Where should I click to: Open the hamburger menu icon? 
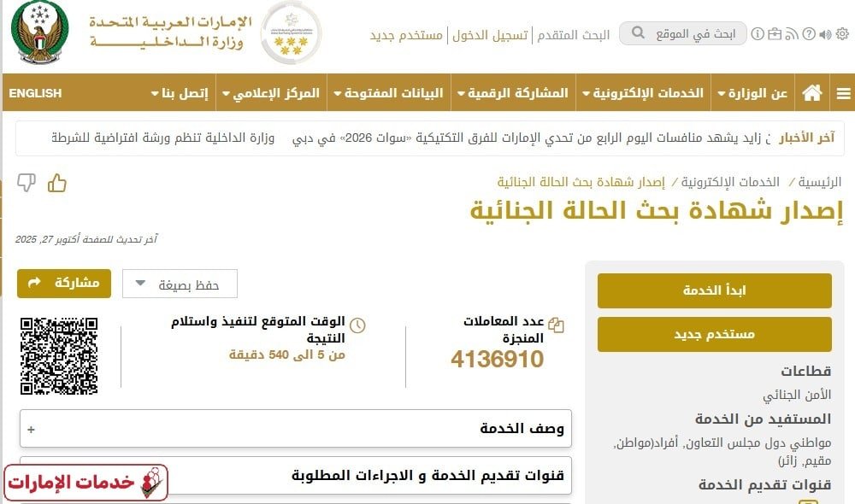(845, 91)
